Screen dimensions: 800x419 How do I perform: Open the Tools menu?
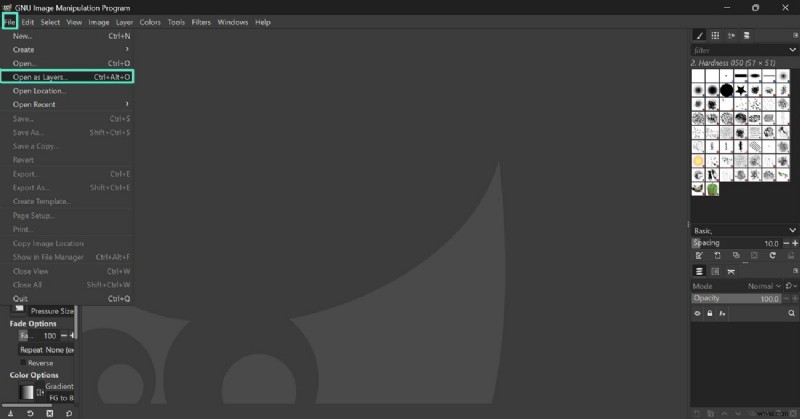click(176, 22)
